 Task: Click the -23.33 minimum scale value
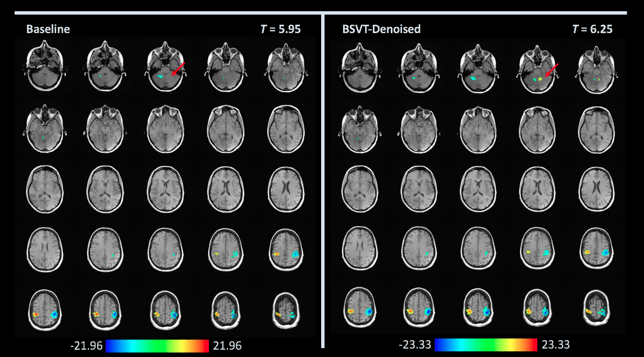click(x=415, y=344)
